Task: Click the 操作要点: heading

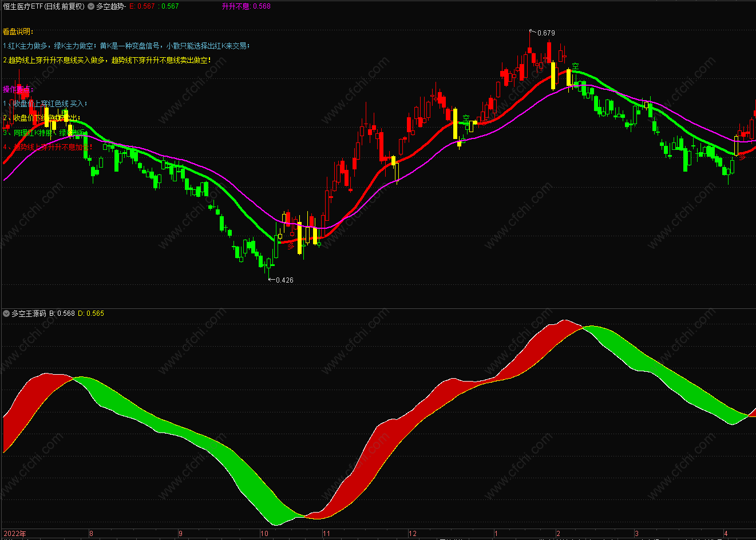Action: [18, 89]
